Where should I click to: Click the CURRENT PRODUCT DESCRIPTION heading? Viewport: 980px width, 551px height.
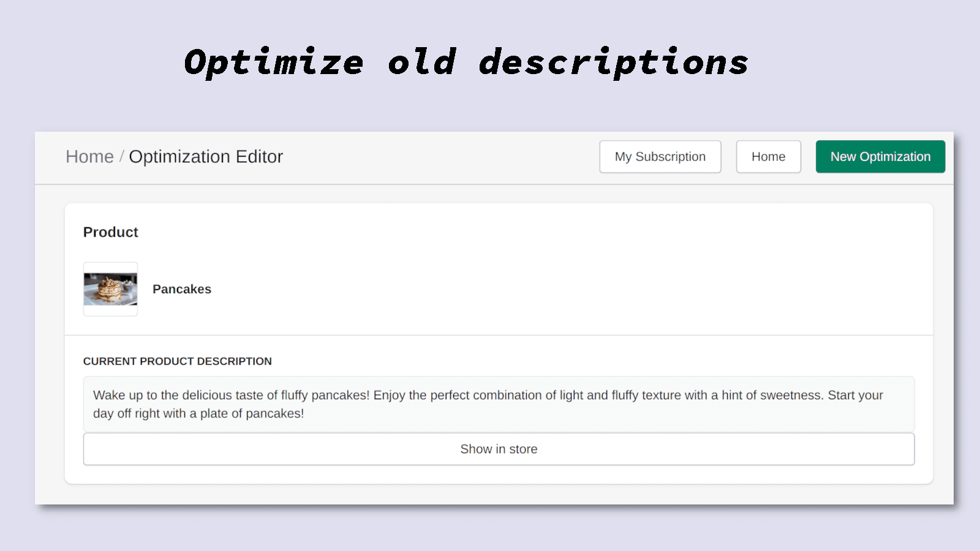pos(178,361)
